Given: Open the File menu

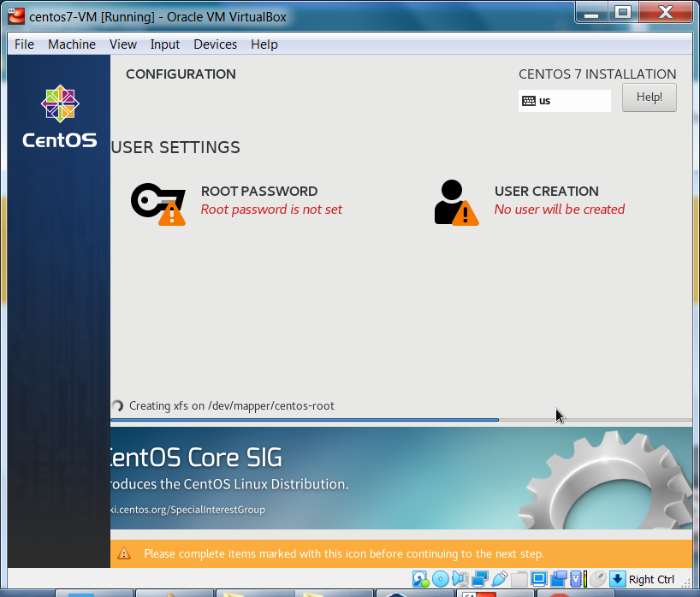Looking at the screenshot, I should click(x=25, y=44).
